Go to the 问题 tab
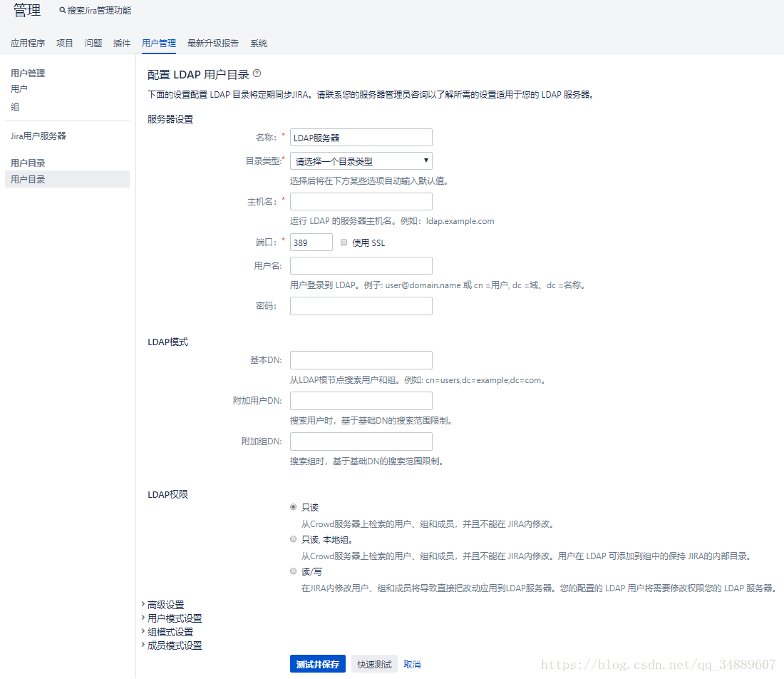Viewport: 784px width, 679px height. (93, 43)
